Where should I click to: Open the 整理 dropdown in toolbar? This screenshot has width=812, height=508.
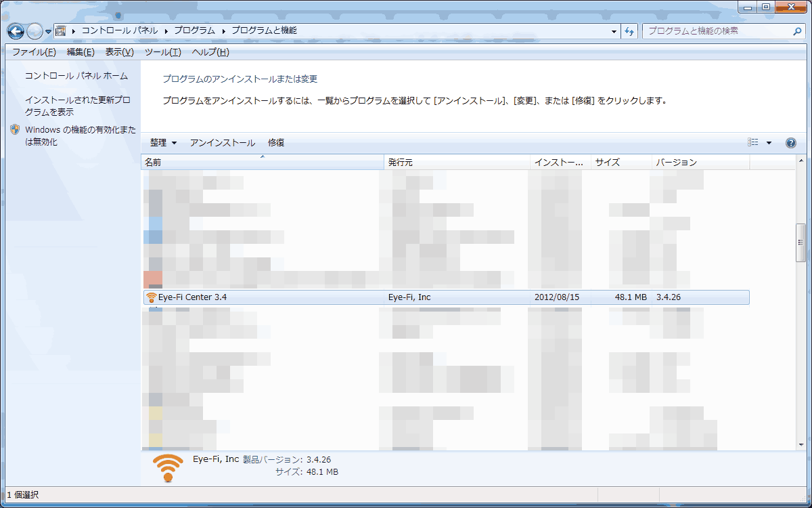coord(163,143)
